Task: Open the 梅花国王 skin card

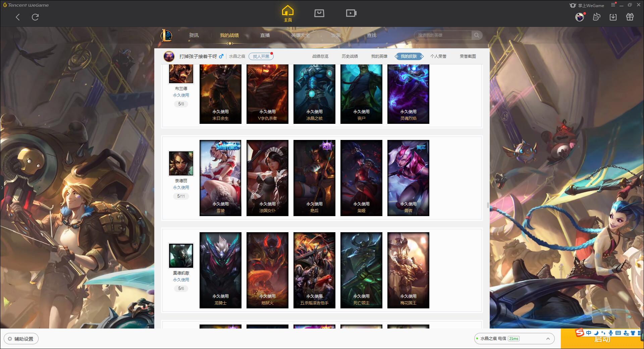Action: tap(408, 270)
